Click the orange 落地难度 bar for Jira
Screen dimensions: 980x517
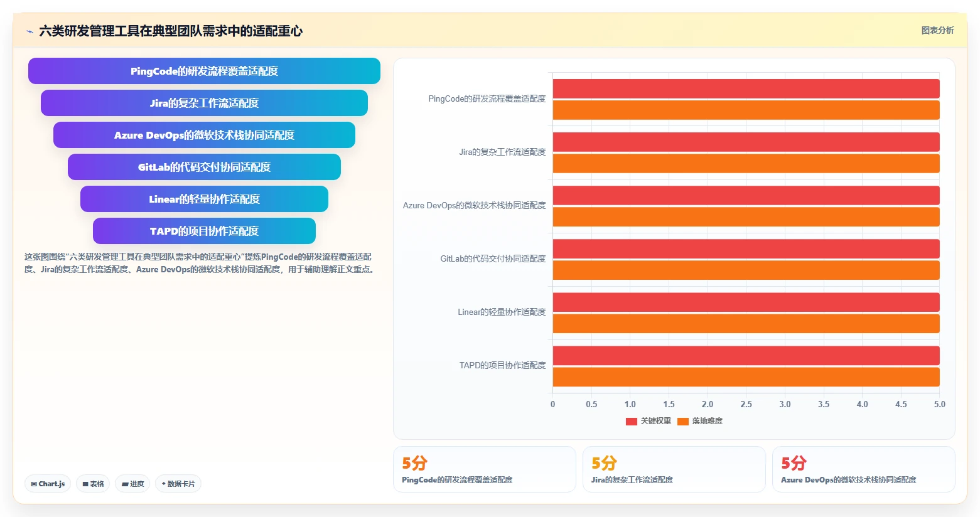click(746, 163)
